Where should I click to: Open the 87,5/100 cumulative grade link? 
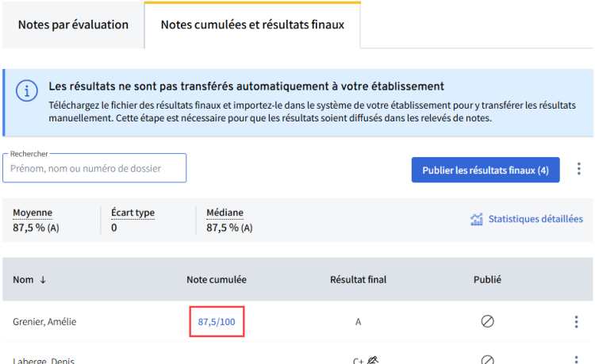pos(217,322)
